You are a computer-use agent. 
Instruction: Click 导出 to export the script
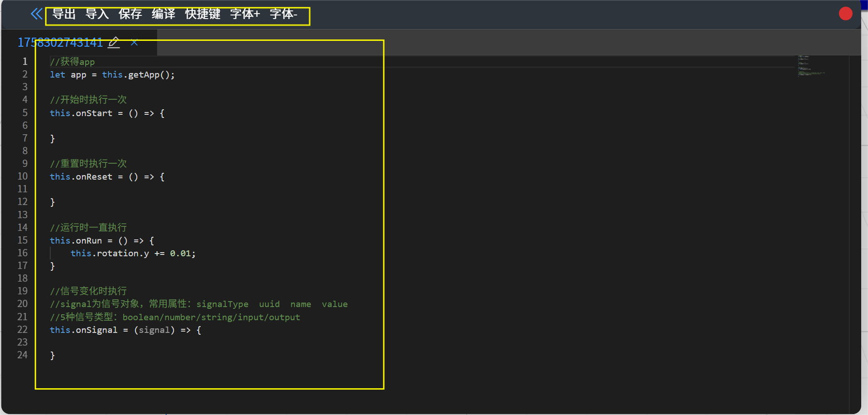pyautogui.click(x=63, y=14)
